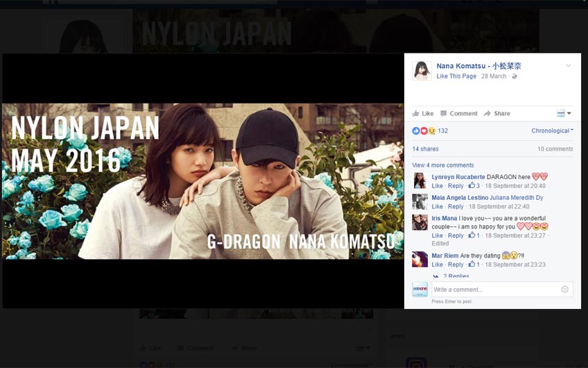Image resolution: width=588 pixels, height=368 pixels.
Task: Click Maia Angela Lestino's avatar
Action: point(420,201)
